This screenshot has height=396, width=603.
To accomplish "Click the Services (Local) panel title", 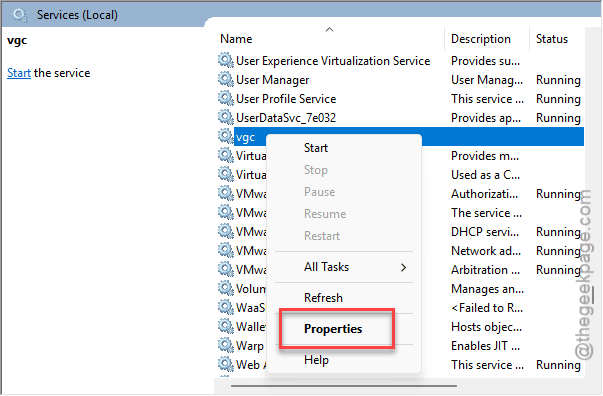I will click(x=77, y=15).
